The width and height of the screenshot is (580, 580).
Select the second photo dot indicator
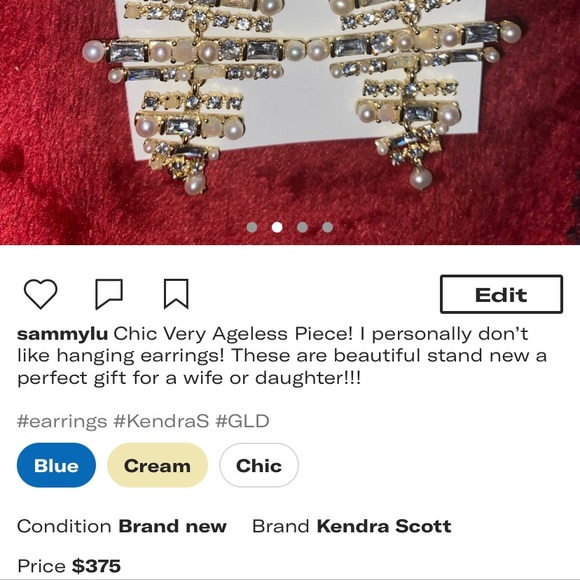pyautogui.click(x=277, y=227)
